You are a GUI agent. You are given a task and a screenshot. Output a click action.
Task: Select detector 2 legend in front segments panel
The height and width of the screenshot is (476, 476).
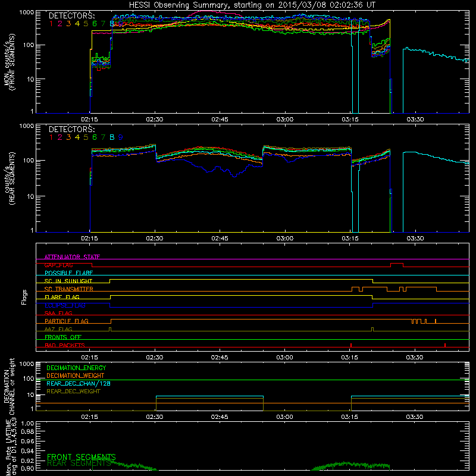coord(60,23)
